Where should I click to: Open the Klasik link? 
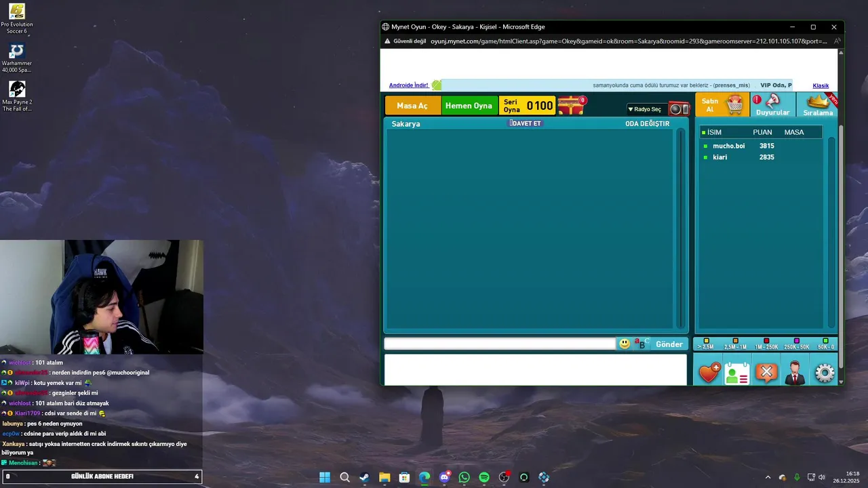(821, 85)
